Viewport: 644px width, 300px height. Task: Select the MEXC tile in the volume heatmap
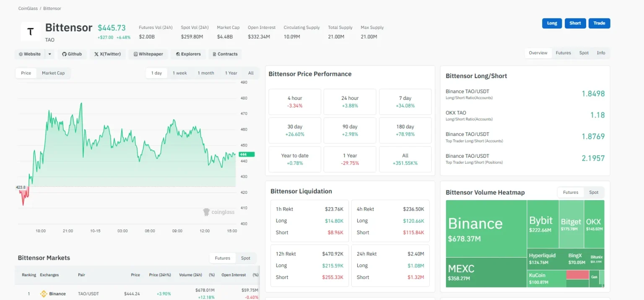[486, 272]
